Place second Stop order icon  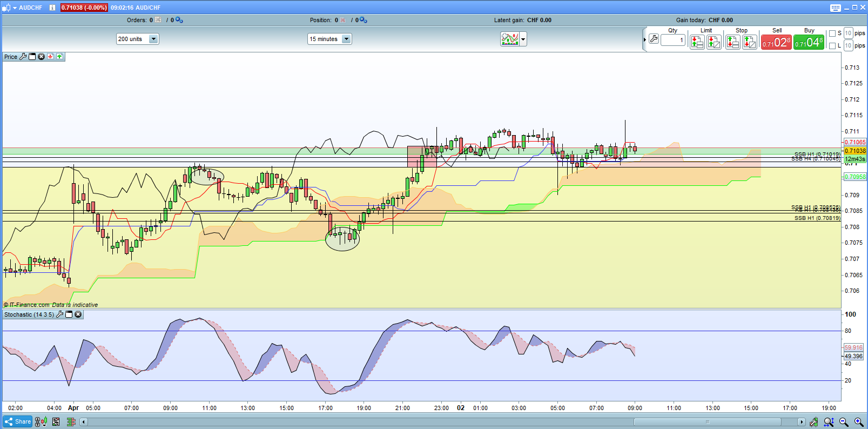[x=749, y=42]
